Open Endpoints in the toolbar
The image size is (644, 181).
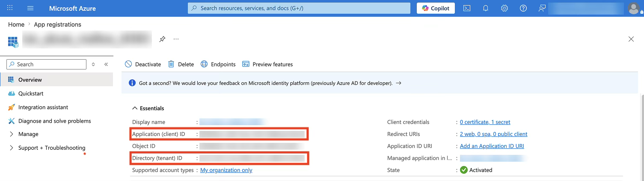[218, 64]
